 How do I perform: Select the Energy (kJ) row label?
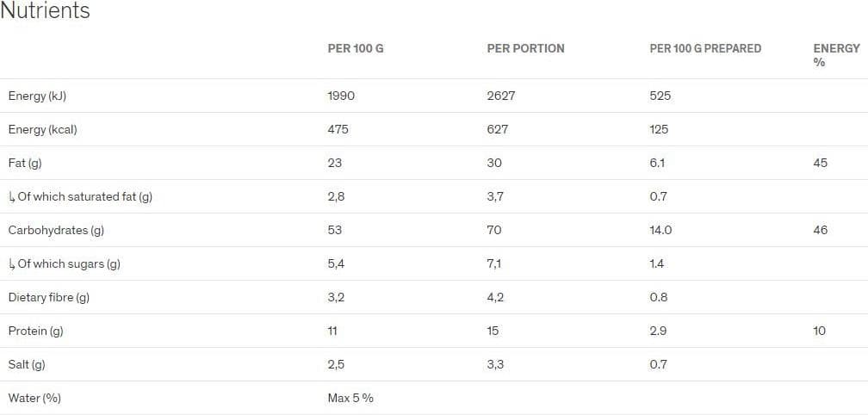tap(37, 96)
